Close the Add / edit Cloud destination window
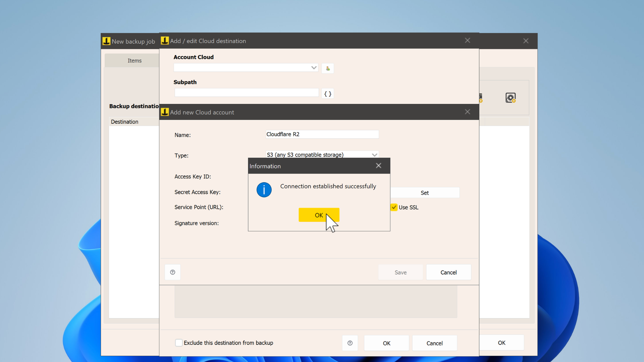This screenshot has width=644, height=362. point(467,41)
